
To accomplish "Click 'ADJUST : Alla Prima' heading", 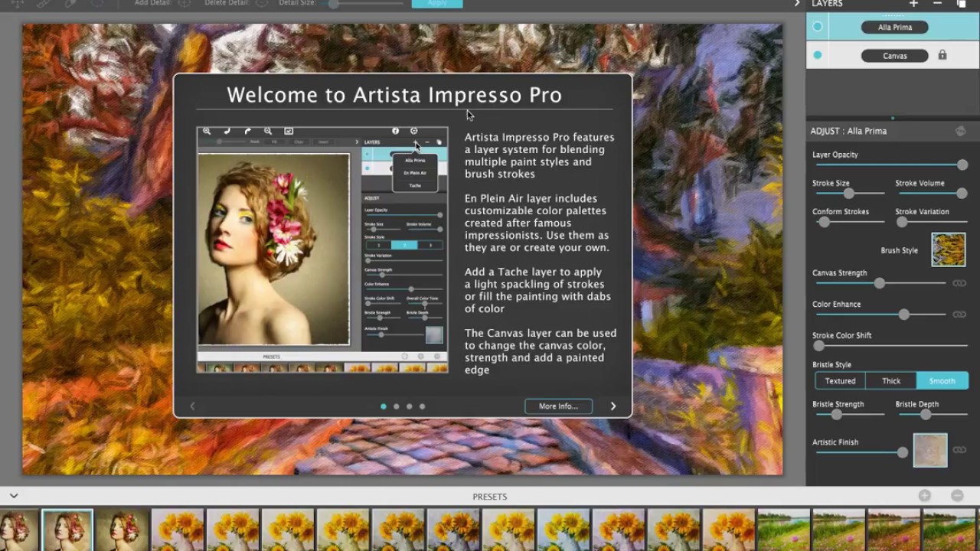I will [x=849, y=131].
